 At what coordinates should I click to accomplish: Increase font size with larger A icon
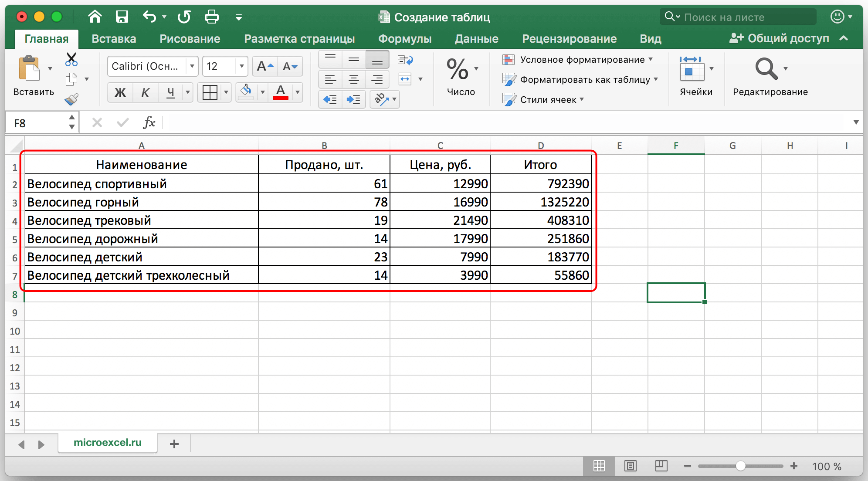[264, 66]
